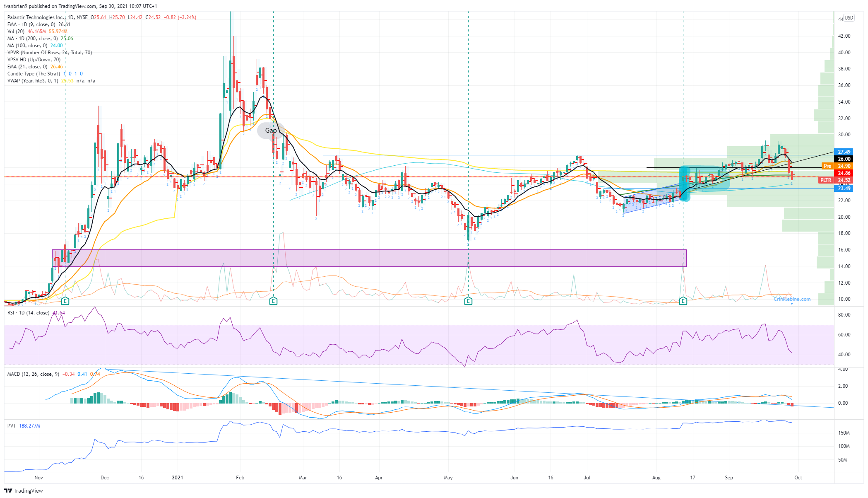Click the 20.00 level on price axis
Screen dimensions: 868x498
coord(844,217)
